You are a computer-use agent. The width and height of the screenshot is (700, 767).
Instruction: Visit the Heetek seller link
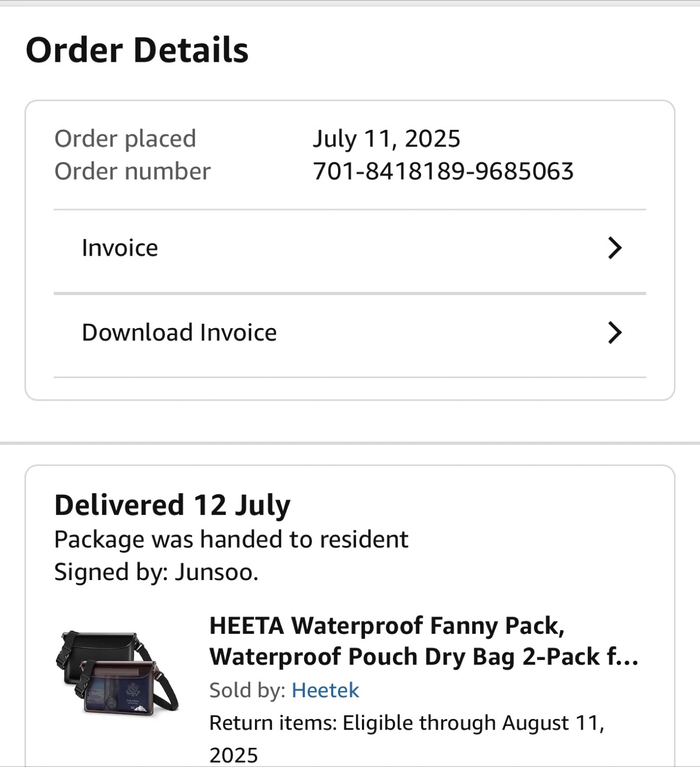pos(325,690)
